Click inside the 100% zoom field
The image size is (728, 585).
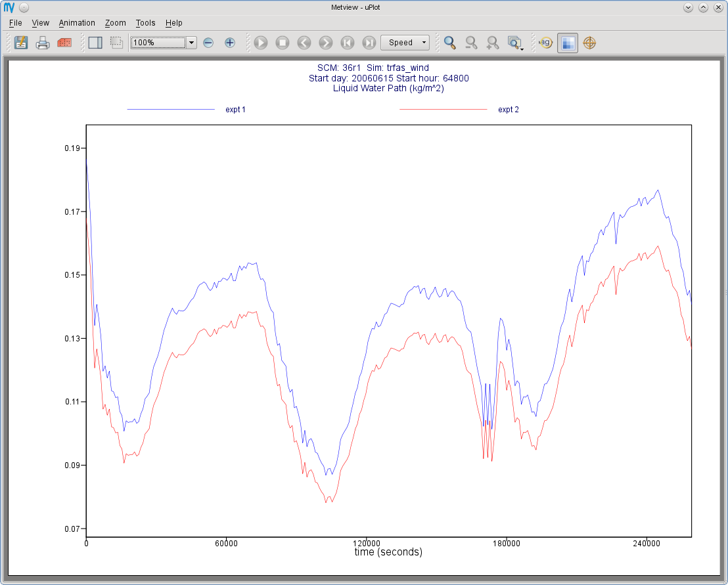158,43
